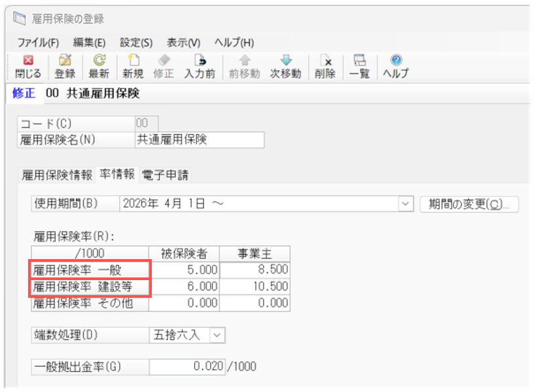The image size is (534, 392).
Task: Click the 新規 (new) toolbar icon
Action: coord(133,67)
